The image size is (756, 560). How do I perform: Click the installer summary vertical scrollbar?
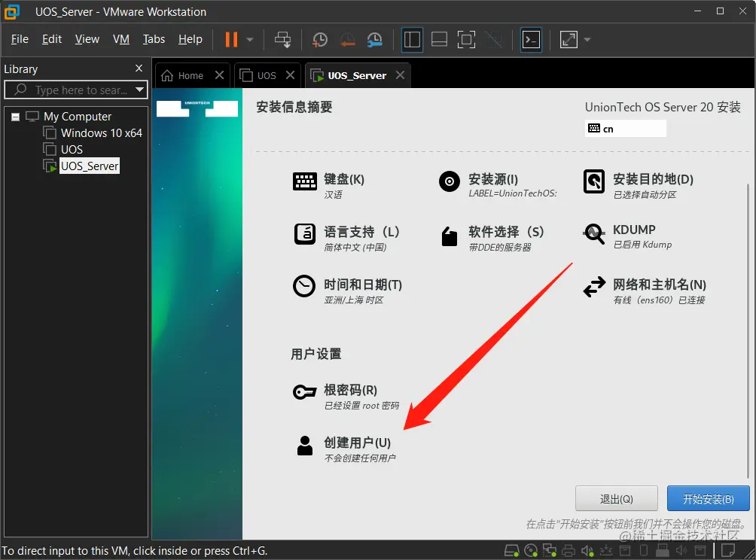pyautogui.click(x=748, y=330)
